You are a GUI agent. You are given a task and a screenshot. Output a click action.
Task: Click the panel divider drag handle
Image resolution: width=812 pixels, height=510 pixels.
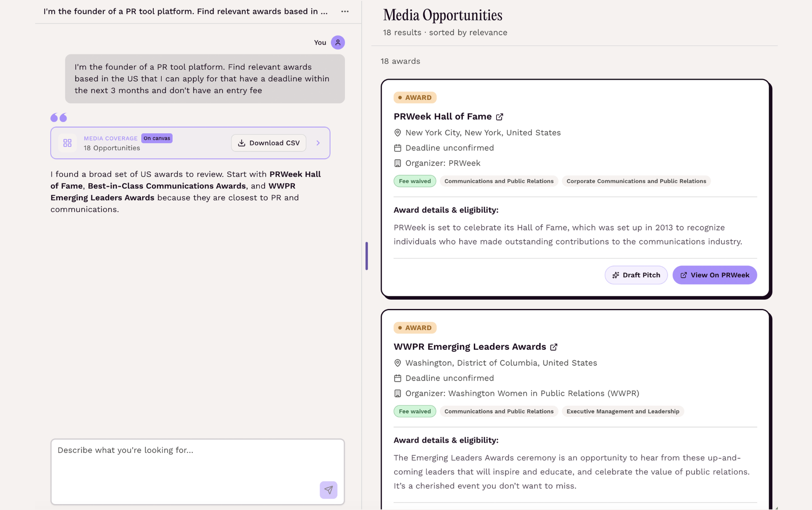tap(366, 256)
